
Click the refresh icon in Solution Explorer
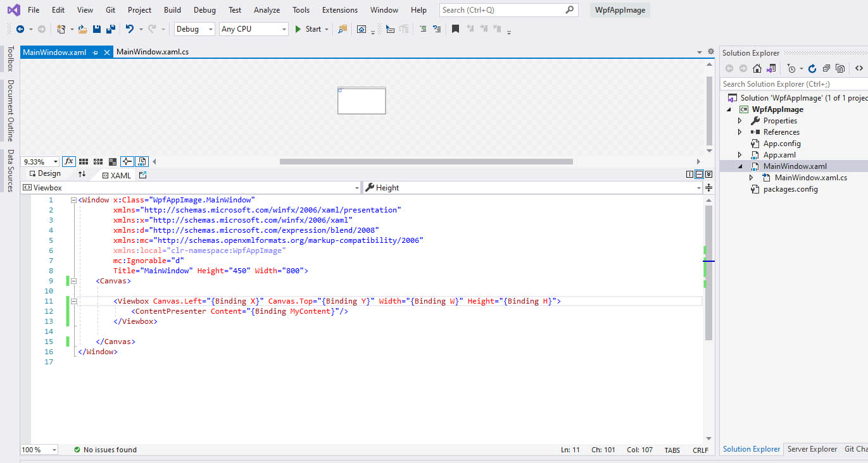pyautogui.click(x=812, y=68)
